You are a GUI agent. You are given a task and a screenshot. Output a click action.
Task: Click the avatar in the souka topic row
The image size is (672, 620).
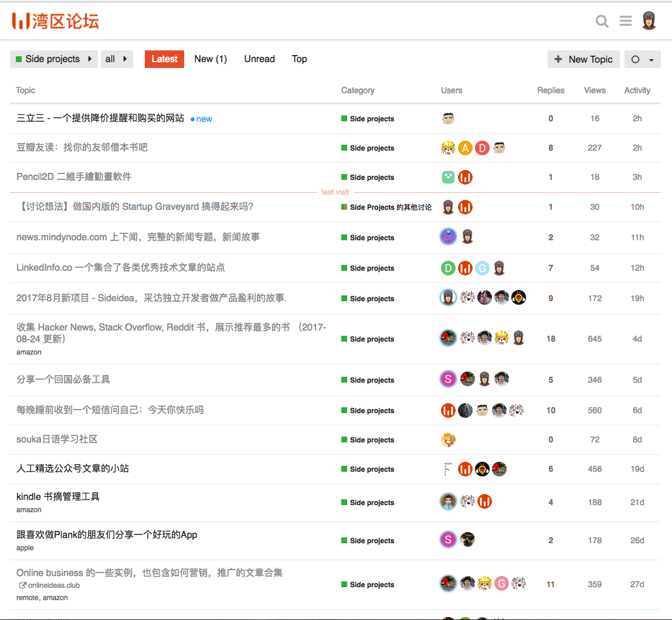click(448, 440)
